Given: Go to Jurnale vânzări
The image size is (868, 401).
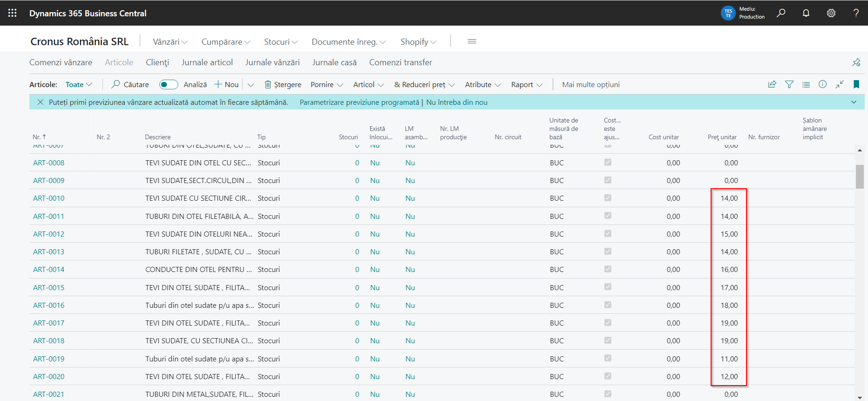Looking at the screenshot, I should click(x=272, y=62).
